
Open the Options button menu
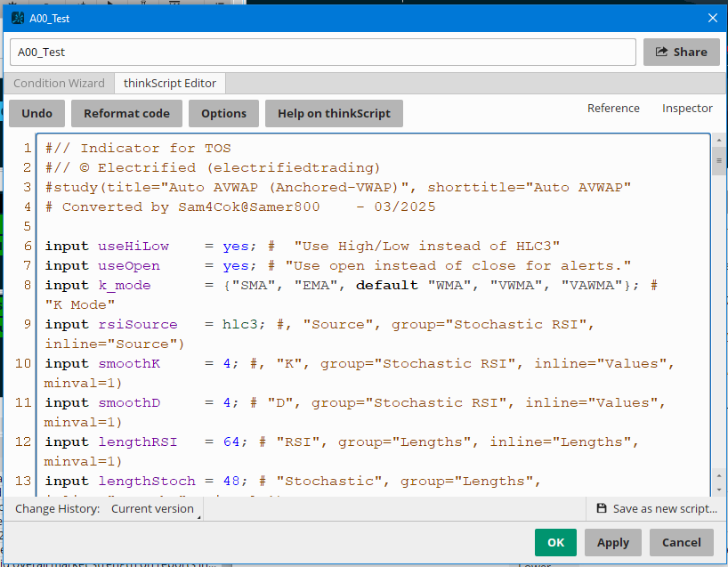click(x=223, y=113)
